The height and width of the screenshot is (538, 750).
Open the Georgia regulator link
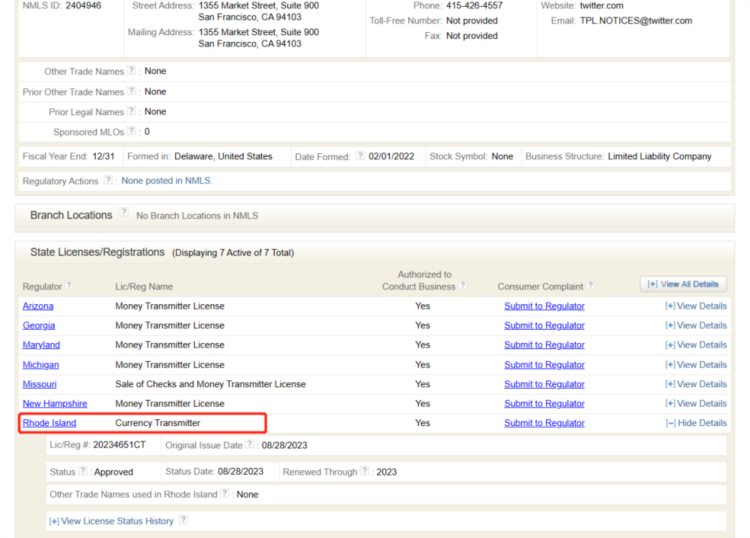point(39,326)
